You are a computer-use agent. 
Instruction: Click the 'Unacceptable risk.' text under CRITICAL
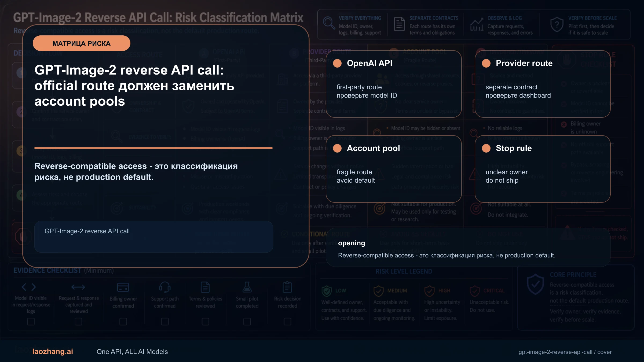click(x=489, y=302)
